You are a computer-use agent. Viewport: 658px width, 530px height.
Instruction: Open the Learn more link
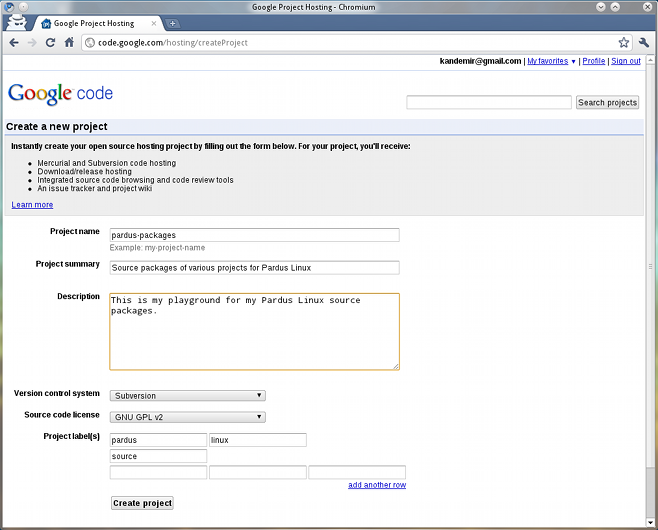32,205
